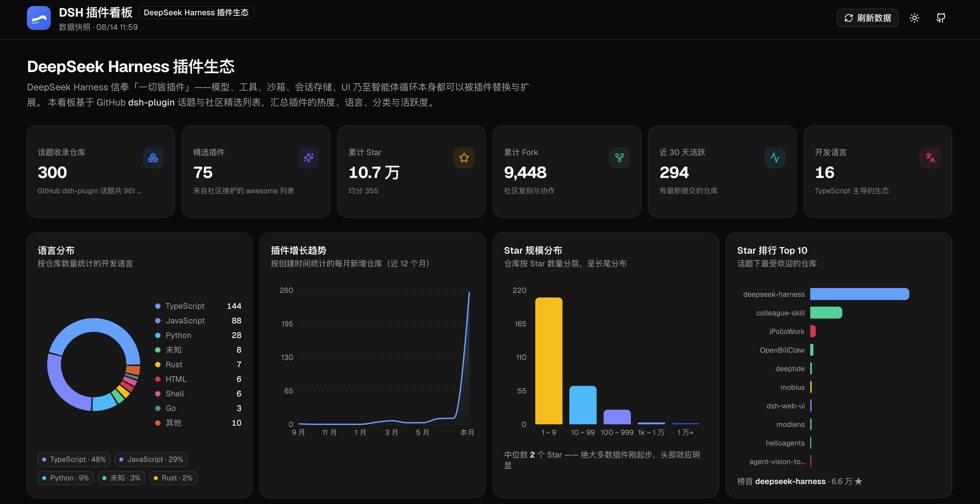Click the JavaScript legend color dot
This screenshot has height=504, width=980.
click(157, 321)
